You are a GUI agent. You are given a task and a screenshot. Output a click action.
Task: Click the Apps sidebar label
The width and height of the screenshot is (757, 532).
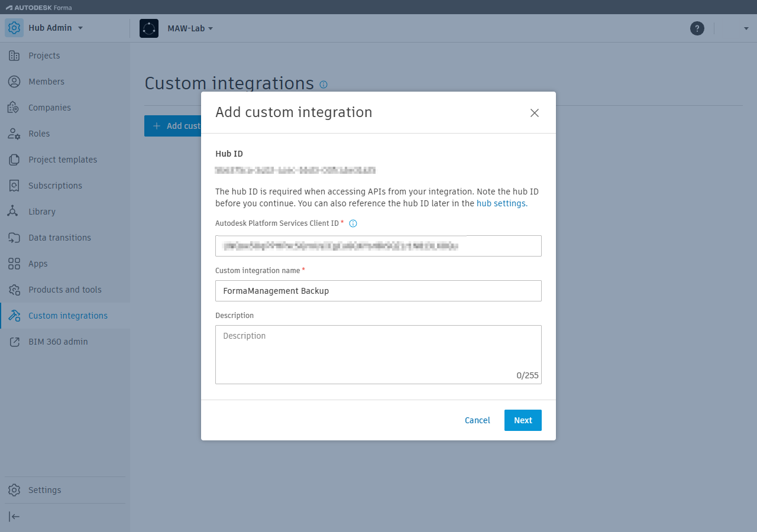click(x=38, y=264)
